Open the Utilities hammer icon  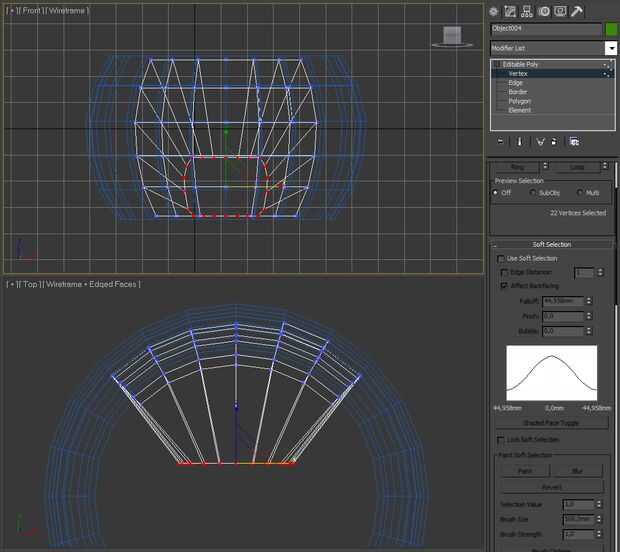pyautogui.click(x=576, y=11)
